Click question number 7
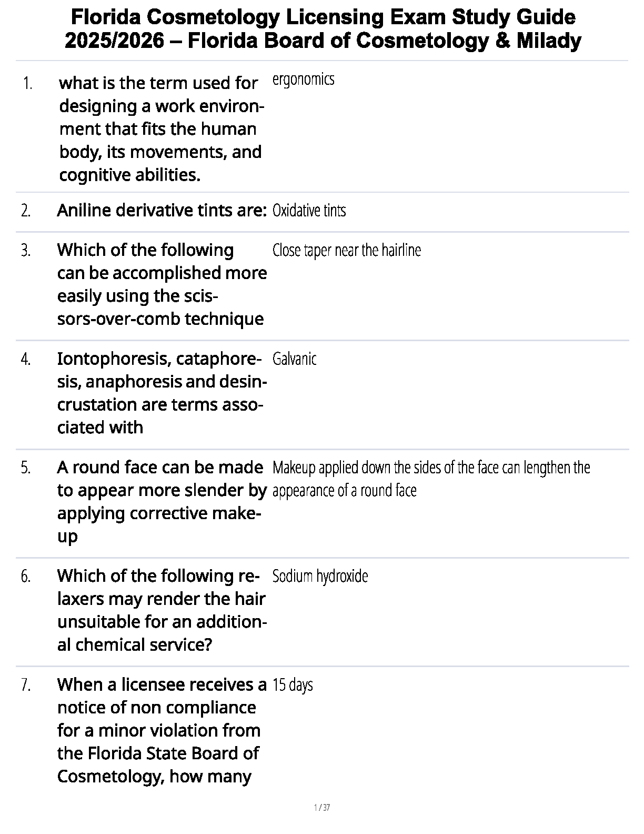The height and width of the screenshot is (834, 644). coord(26,685)
